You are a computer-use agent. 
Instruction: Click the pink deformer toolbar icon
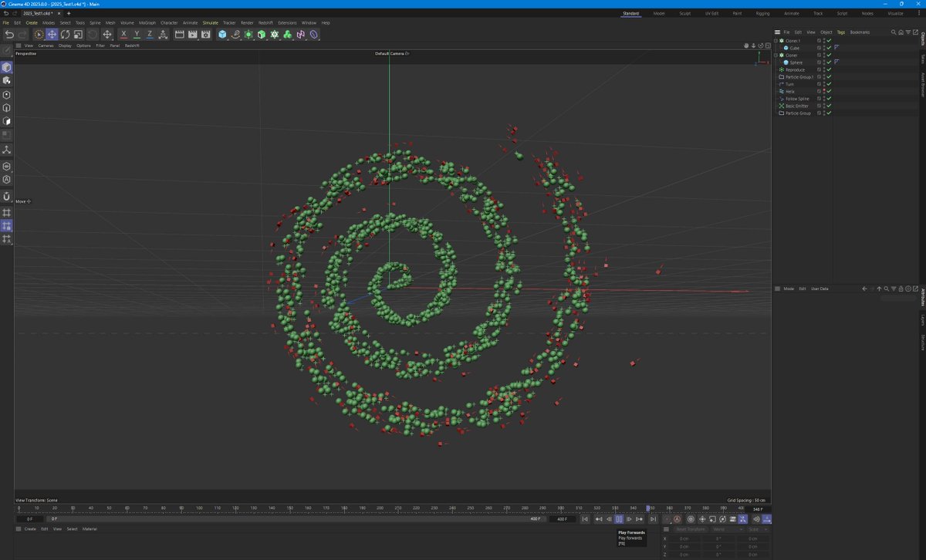tap(300, 35)
